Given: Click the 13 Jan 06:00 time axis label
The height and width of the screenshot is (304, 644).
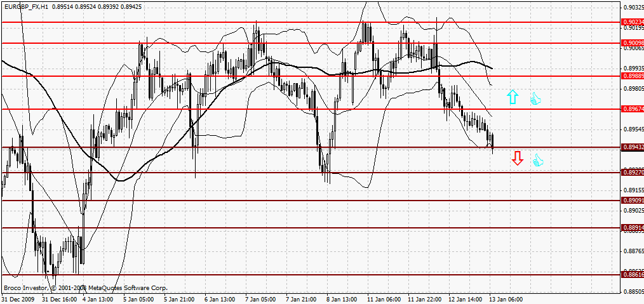Looking at the screenshot, I should coord(506,300).
